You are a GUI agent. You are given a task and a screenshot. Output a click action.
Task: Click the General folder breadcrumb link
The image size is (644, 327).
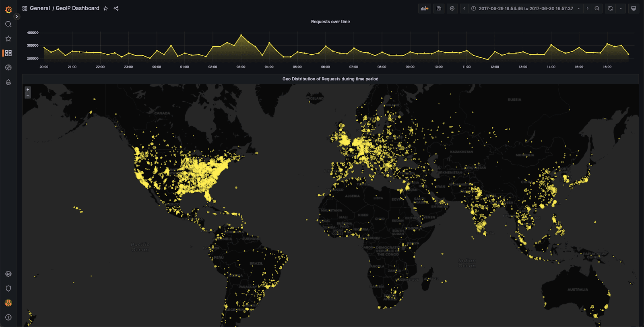tap(40, 8)
